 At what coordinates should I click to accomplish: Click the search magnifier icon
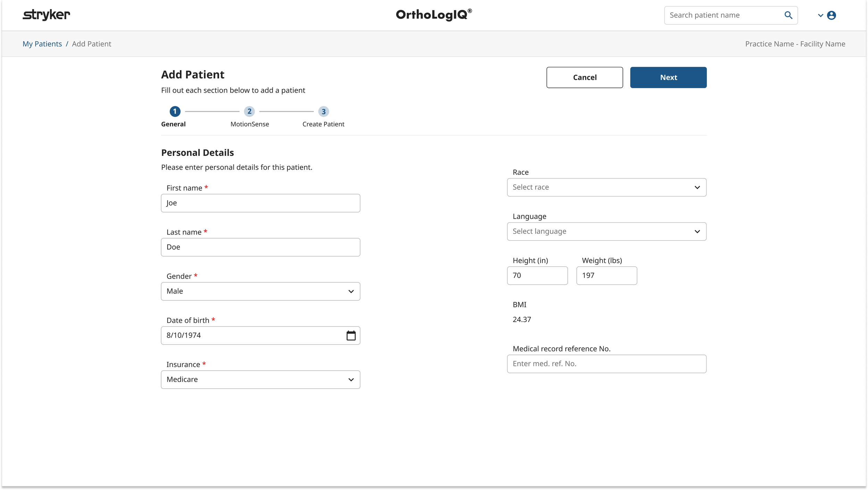(x=788, y=15)
